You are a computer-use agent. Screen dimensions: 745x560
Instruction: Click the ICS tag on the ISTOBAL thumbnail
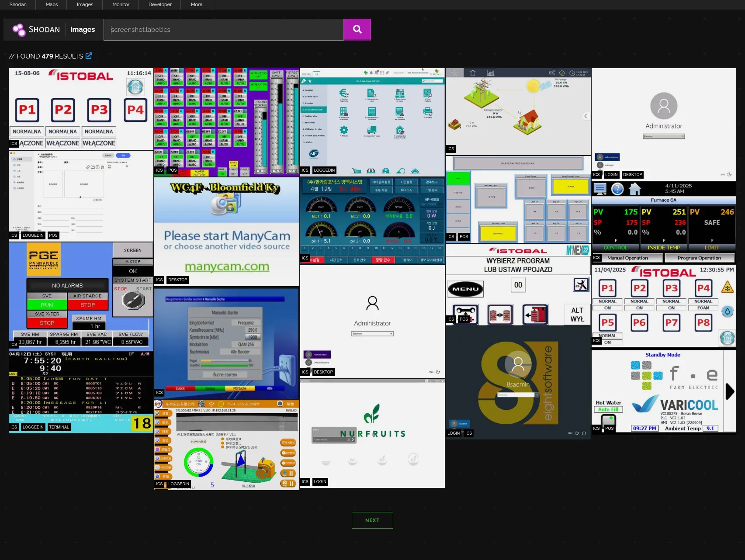(14, 143)
